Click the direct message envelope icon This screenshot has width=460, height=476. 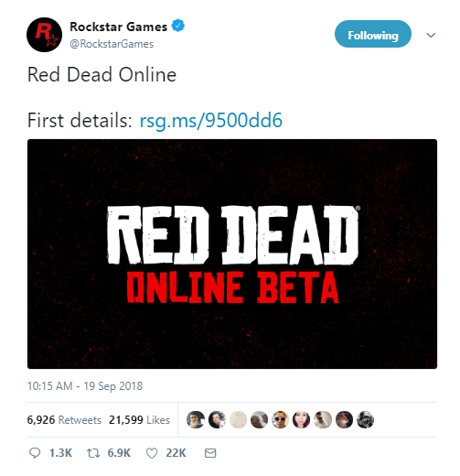tap(210, 453)
